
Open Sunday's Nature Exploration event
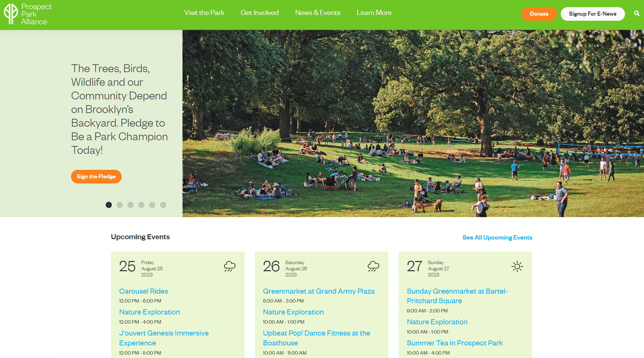pyautogui.click(x=437, y=322)
